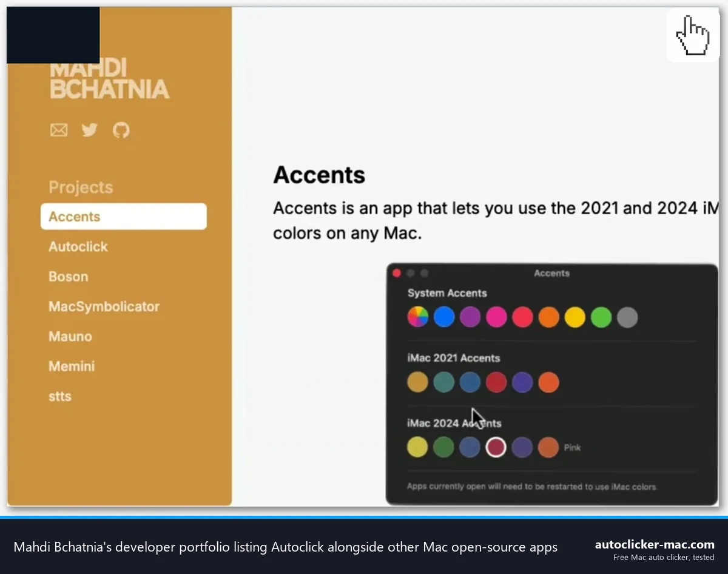Open the email envelope icon in sidebar
The image size is (728, 574).
[59, 130]
